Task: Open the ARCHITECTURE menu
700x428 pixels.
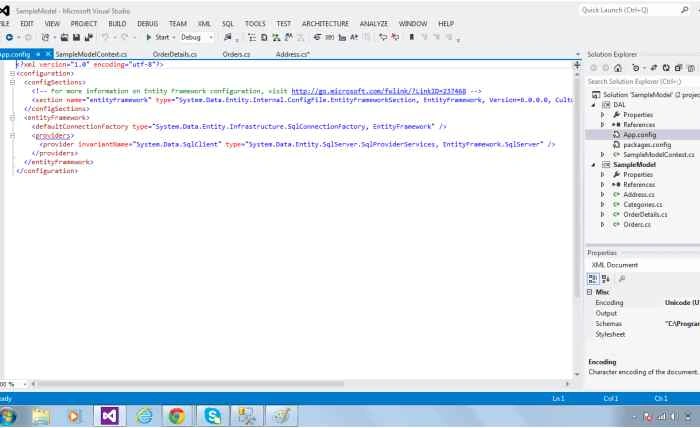Action: pyautogui.click(x=325, y=24)
